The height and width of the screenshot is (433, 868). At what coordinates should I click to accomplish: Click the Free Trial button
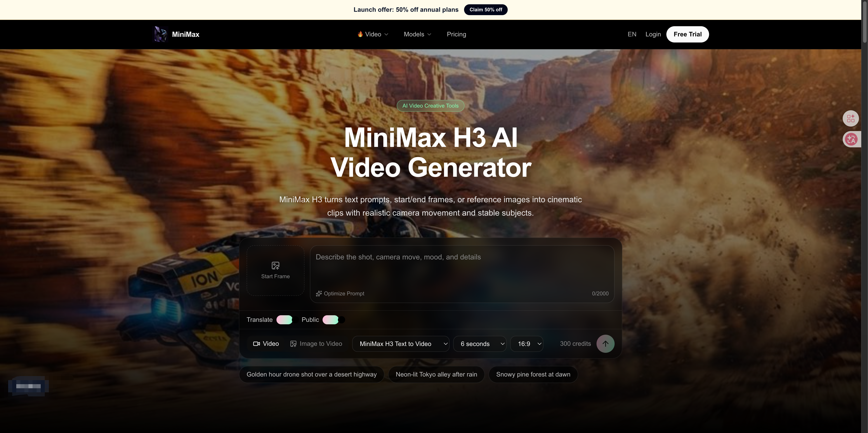tap(687, 34)
